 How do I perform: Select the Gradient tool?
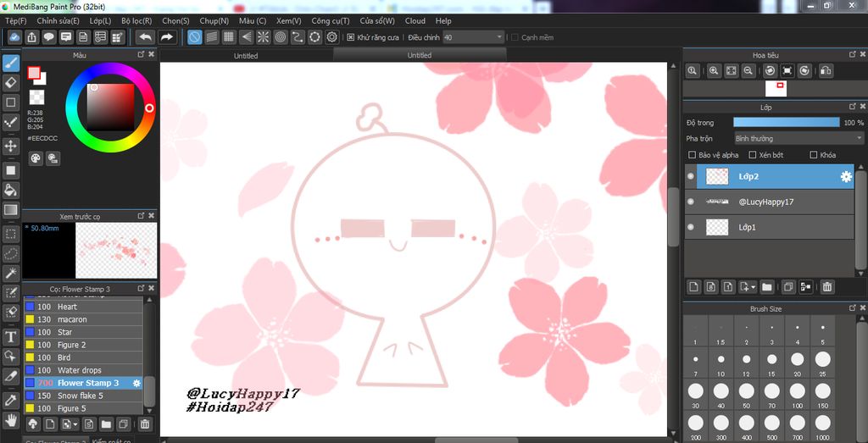(11, 210)
